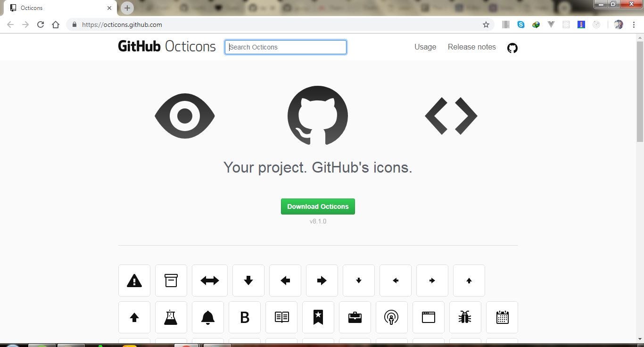Go to the browser home page
The height and width of the screenshot is (347, 644).
(56, 25)
